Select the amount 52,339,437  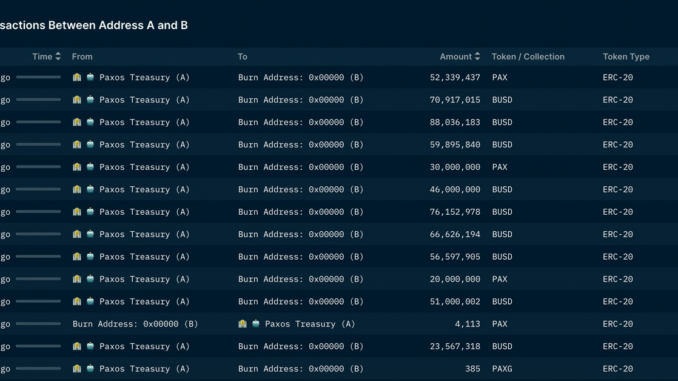coord(455,77)
